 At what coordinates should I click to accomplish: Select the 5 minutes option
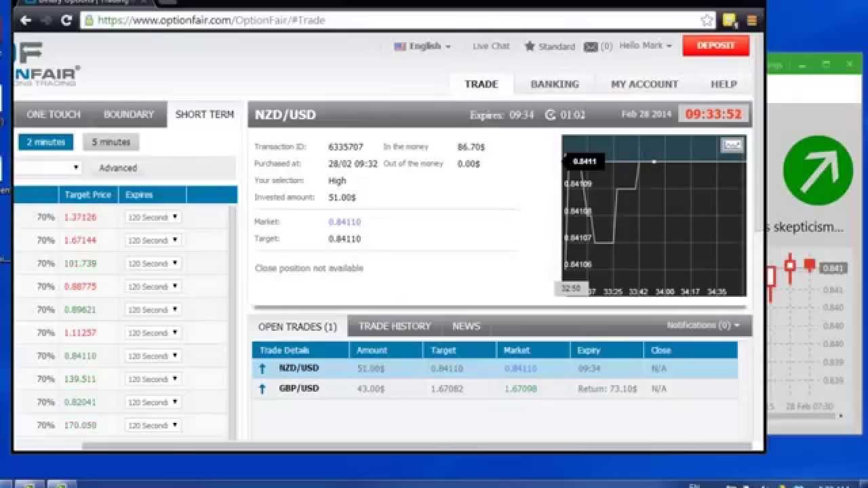[x=111, y=142]
